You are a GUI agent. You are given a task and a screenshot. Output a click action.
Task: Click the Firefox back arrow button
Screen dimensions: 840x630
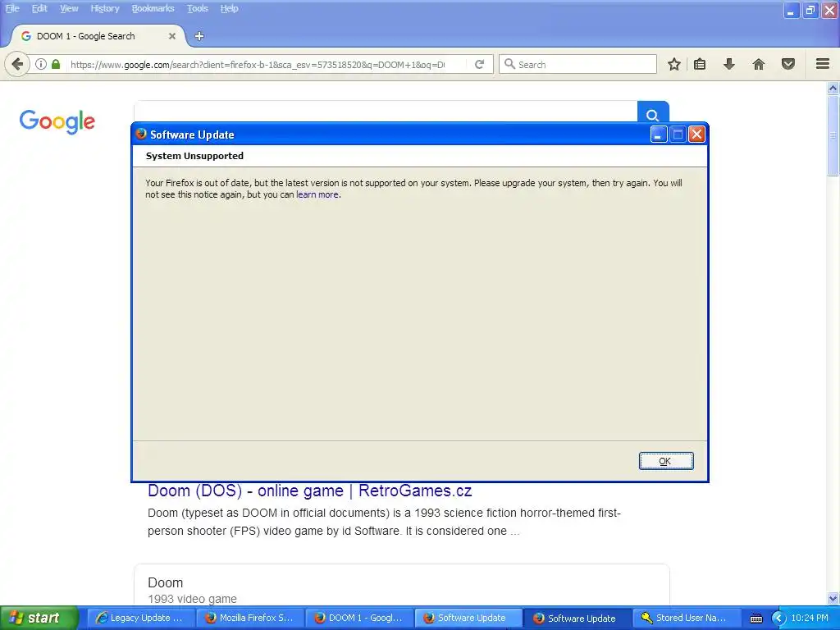pyautogui.click(x=17, y=64)
